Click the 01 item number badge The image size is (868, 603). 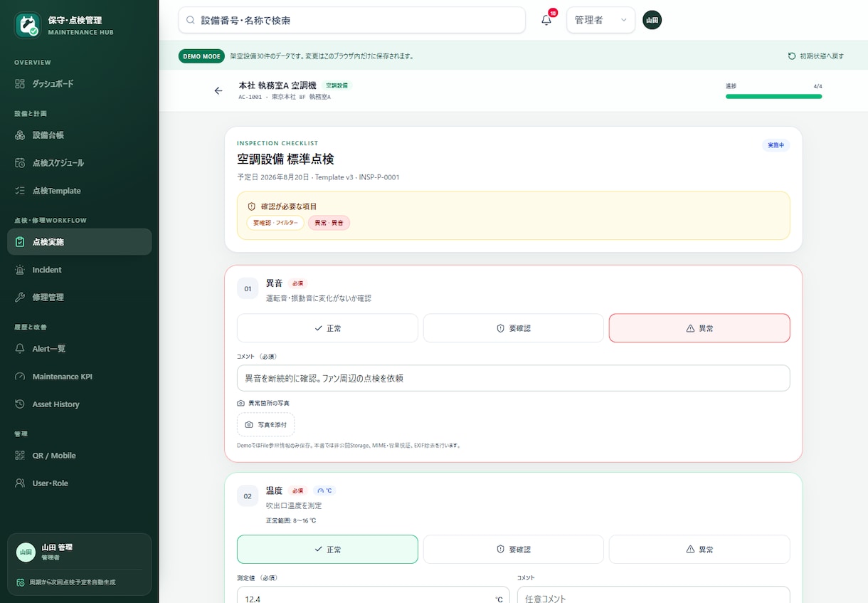pyautogui.click(x=248, y=289)
